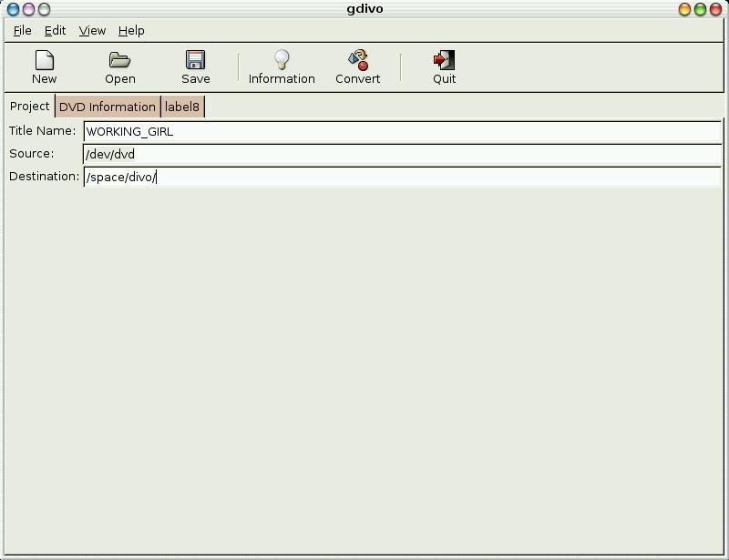
Task: Click the purple title bar button
Action: [x=28, y=9]
